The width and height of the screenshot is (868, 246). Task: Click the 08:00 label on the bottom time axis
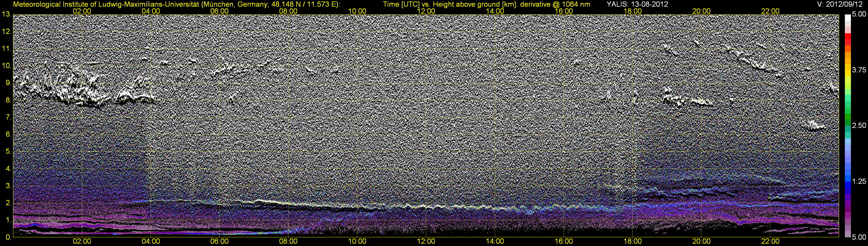288,242
